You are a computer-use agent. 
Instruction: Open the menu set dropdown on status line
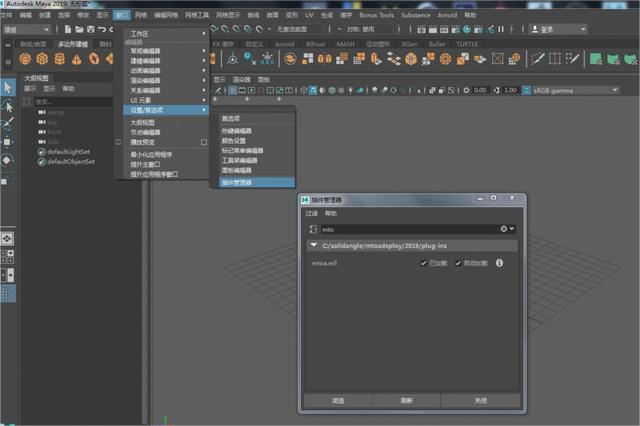click(27, 29)
